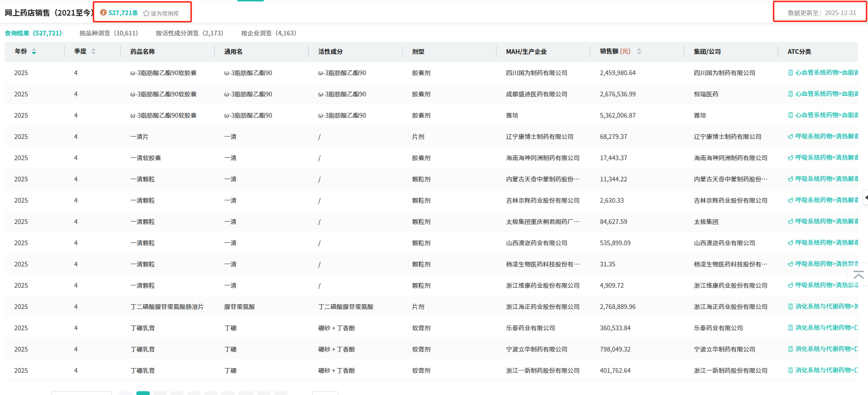This screenshot has width=868, height=395.
Task: Click the ATC icon in the 太极集团 row
Action: [x=791, y=222]
